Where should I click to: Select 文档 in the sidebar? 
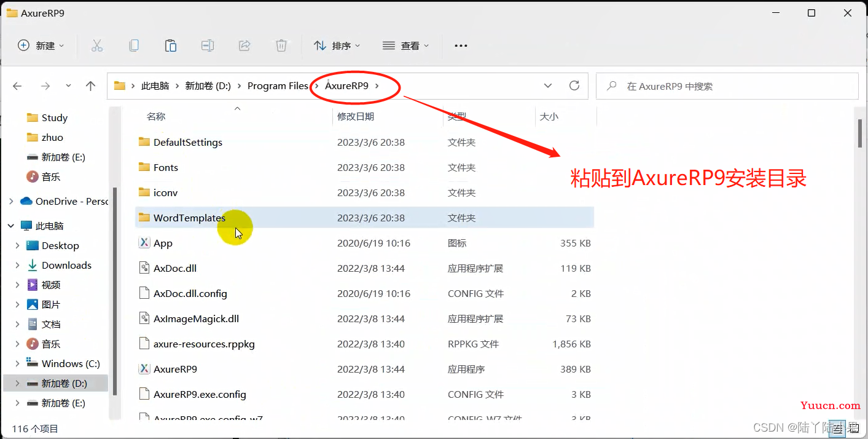[x=51, y=324]
